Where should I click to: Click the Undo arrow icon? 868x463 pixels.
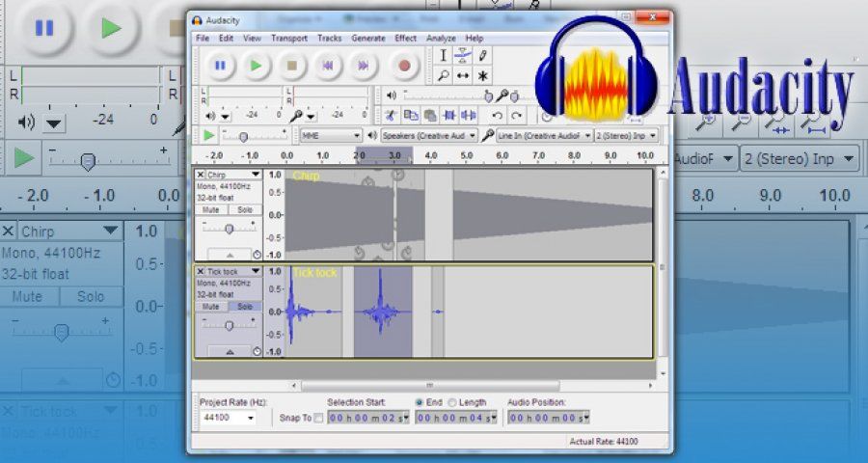[x=497, y=116]
